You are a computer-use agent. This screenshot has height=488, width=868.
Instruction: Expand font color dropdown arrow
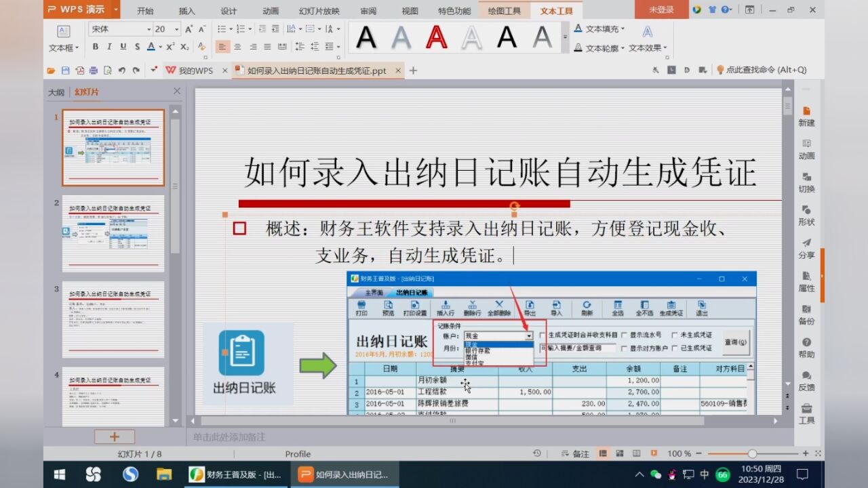[x=160, y=47]
